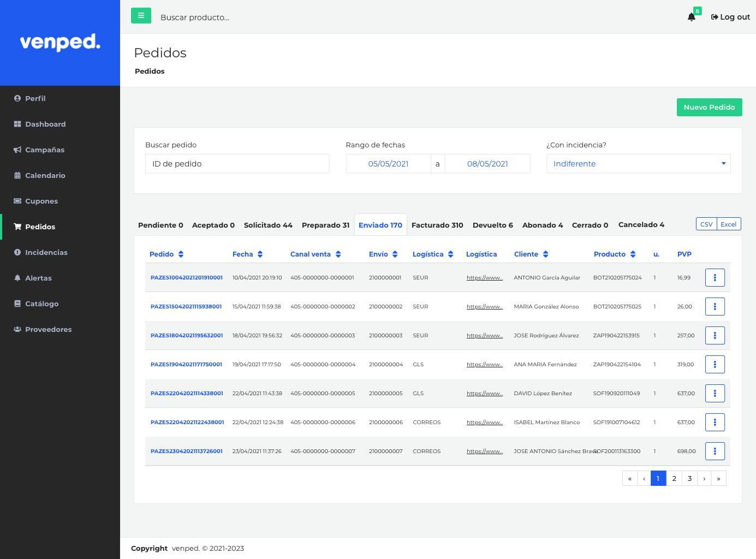Click the end date 08/05/2021 field
The image size is (756, 559).
coord(487,164)
